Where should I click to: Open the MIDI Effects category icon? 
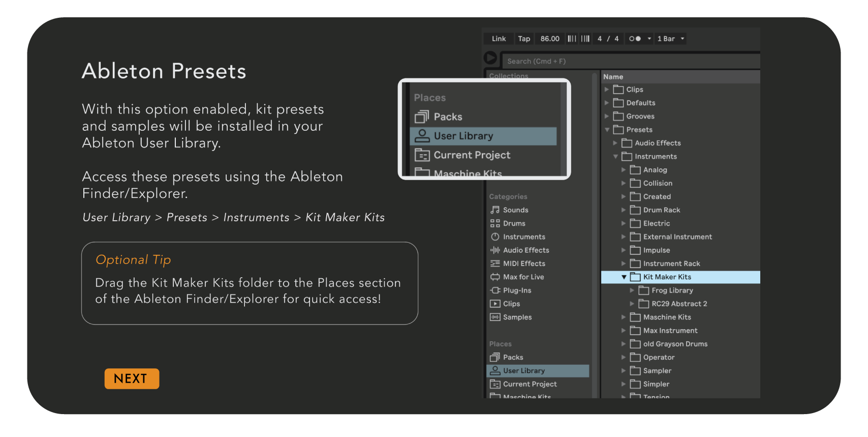[495, 264]
